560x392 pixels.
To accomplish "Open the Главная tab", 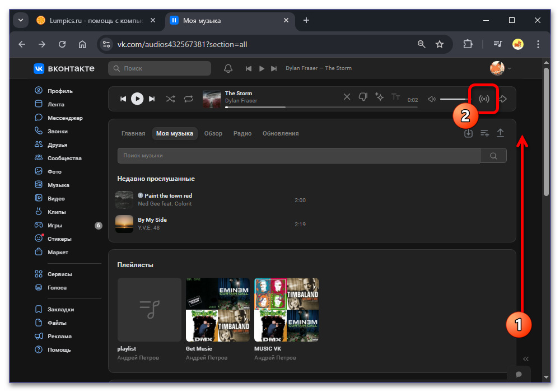I will click(x=133, y=133).
